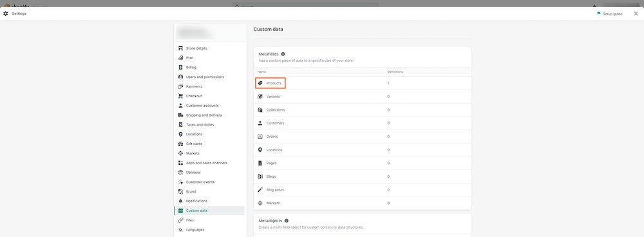
Task: Click the Gift cards icon
Action: [x=181, y=144]
